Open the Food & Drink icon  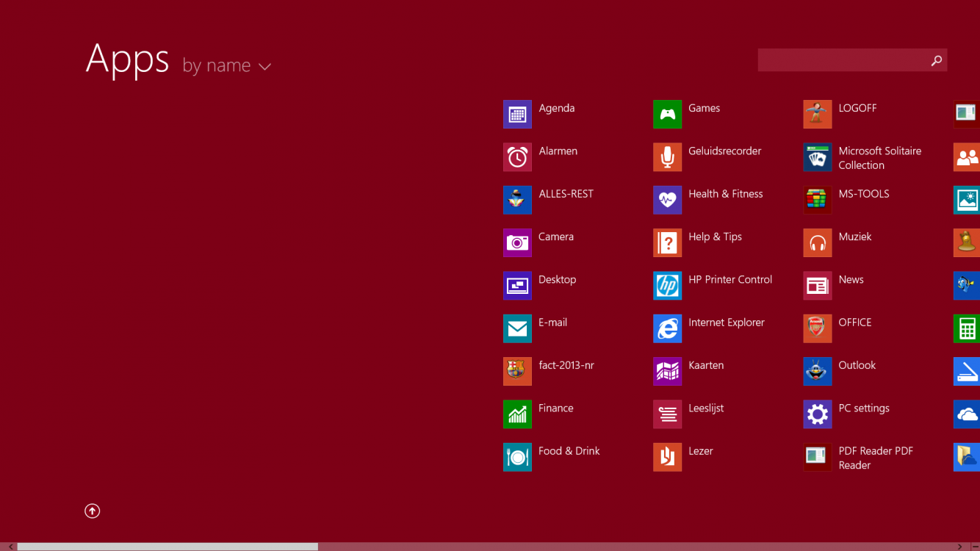pos(517,457)
